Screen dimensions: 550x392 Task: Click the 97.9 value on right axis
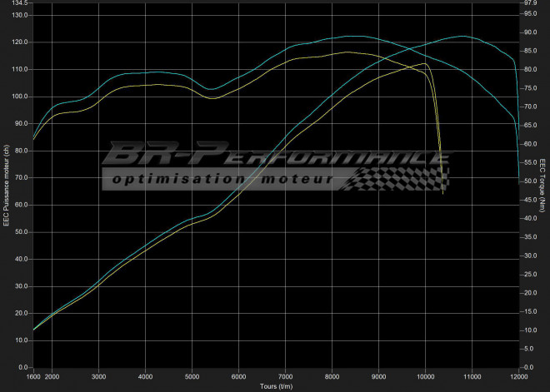(530, 3)
